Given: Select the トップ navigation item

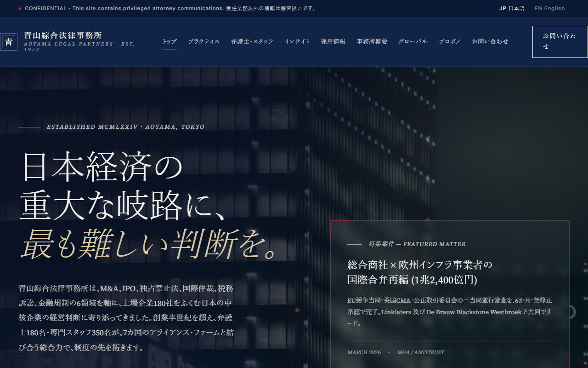Looking at the screenshot, I should coord(170,41).
